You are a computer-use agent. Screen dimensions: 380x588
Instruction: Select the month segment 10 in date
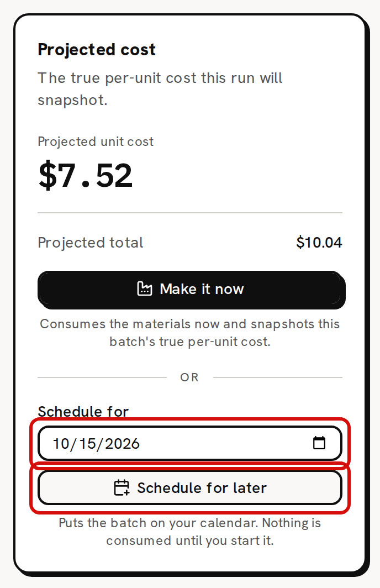point(61,444)
